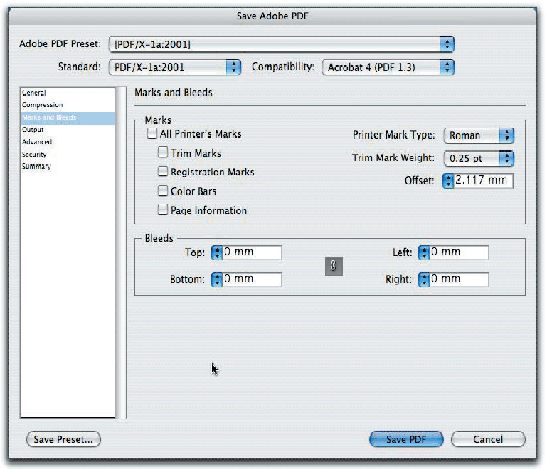545x469 pixels.
Task: Switch to the Output section
Action: coord(33,129)
